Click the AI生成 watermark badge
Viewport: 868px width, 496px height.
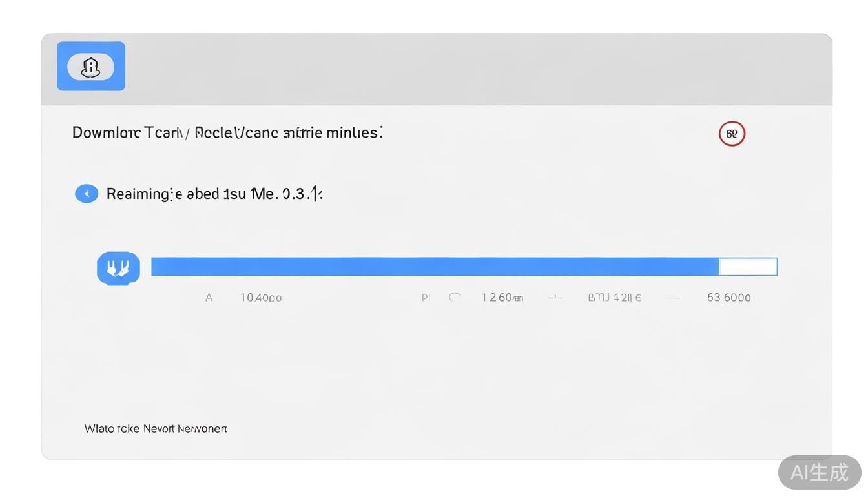coord(819,472)
